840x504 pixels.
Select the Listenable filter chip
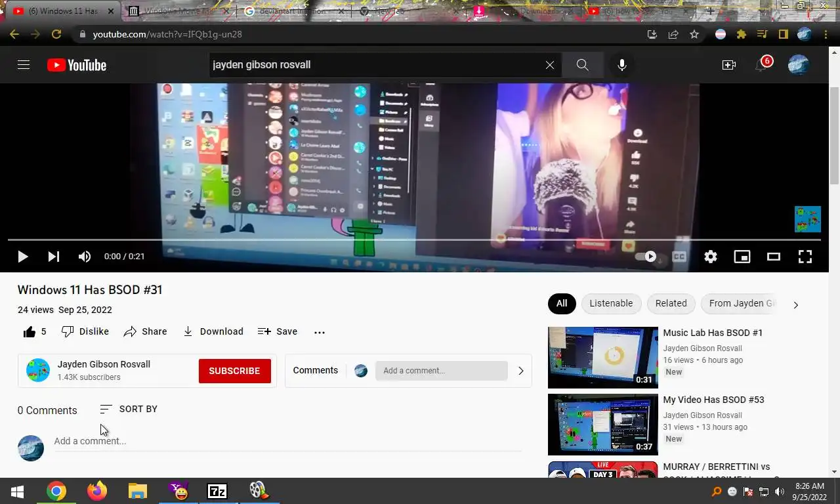tap(611, 303)
